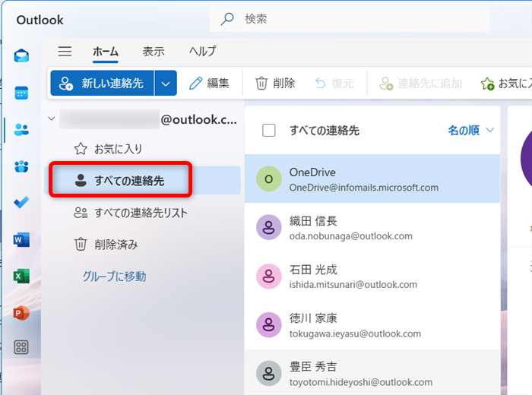Switch to the ホーム tab

[106, 52]
